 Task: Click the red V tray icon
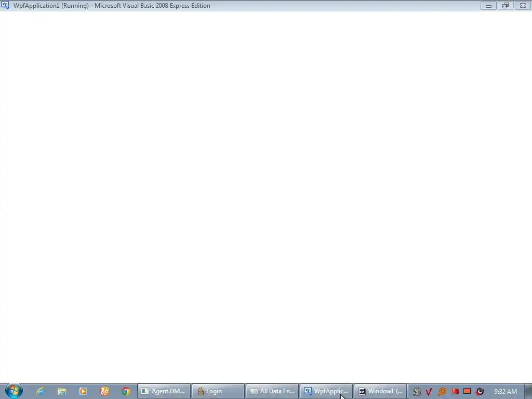(x=429, y=392)
